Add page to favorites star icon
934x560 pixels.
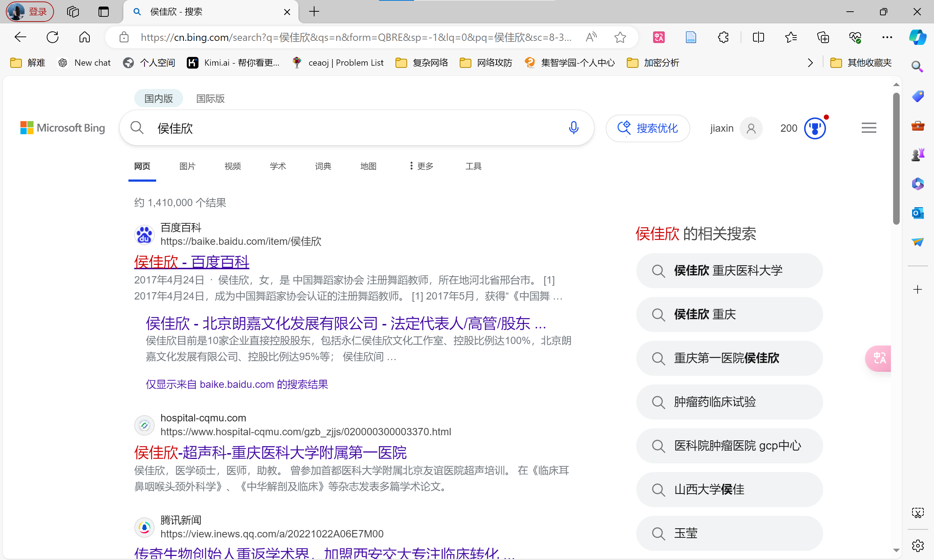click(620, 37)
